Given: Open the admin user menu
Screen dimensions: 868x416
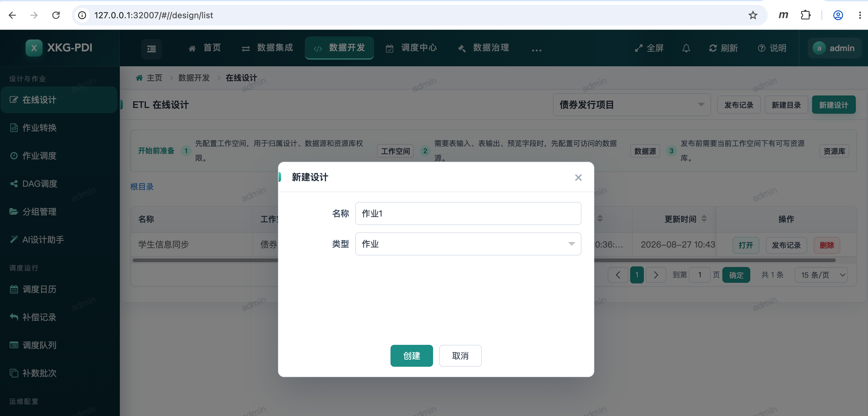Looking at the screenshot, I should 835,48.
